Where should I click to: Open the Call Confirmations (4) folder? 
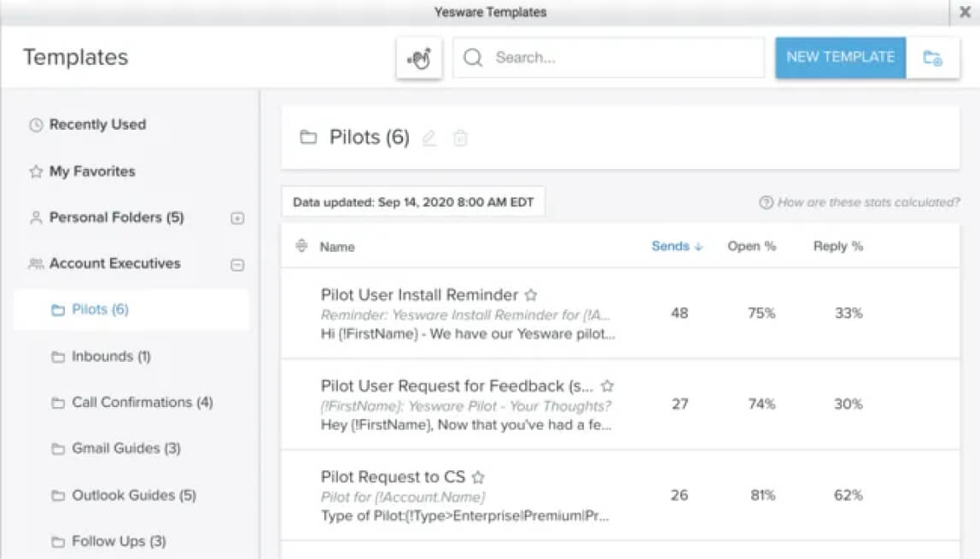(142, 402)
